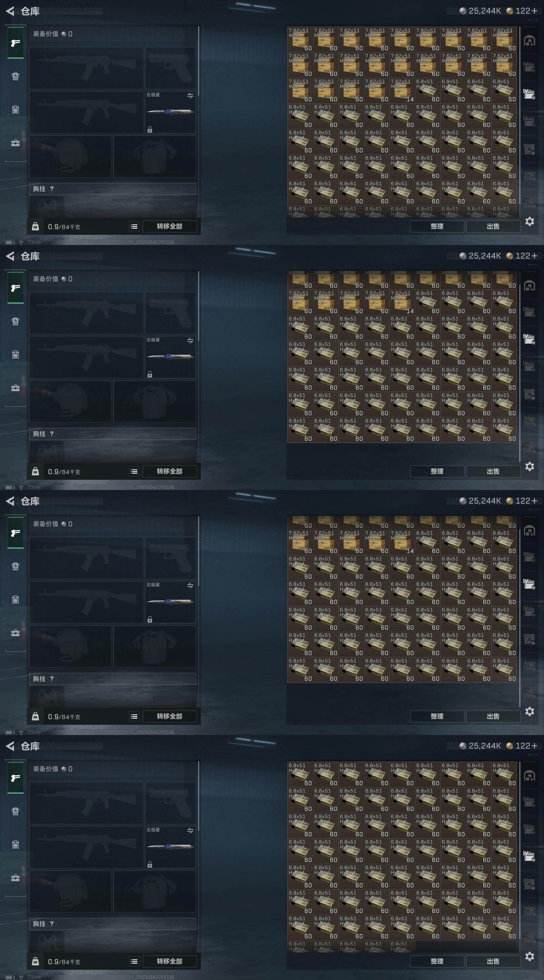Screen dimensions: 544x980
Task: Click the 整理 button in the topmost screen
Action: [437, 226]
